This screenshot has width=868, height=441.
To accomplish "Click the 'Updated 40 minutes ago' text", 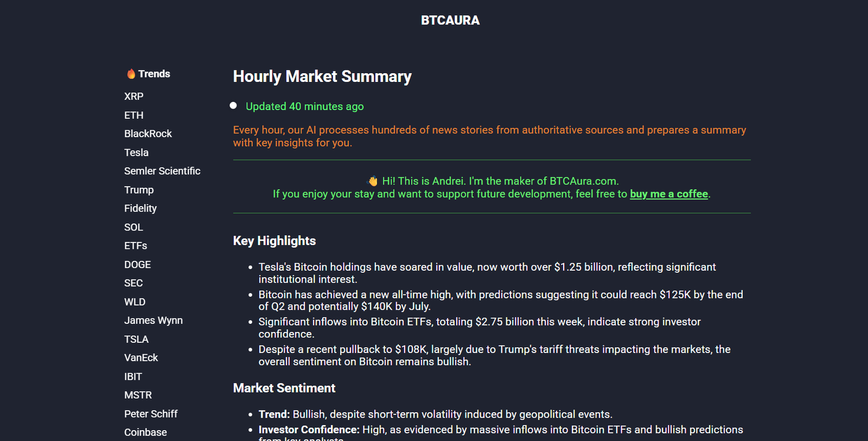I will (304, 106).
